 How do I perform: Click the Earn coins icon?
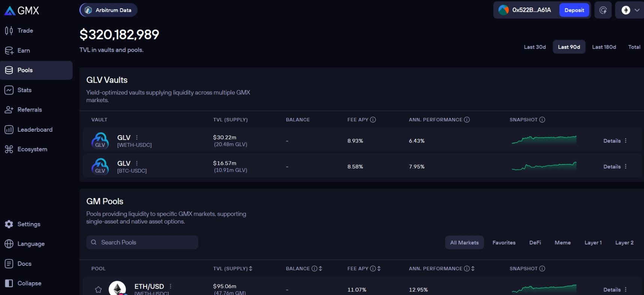pos(9,51)
